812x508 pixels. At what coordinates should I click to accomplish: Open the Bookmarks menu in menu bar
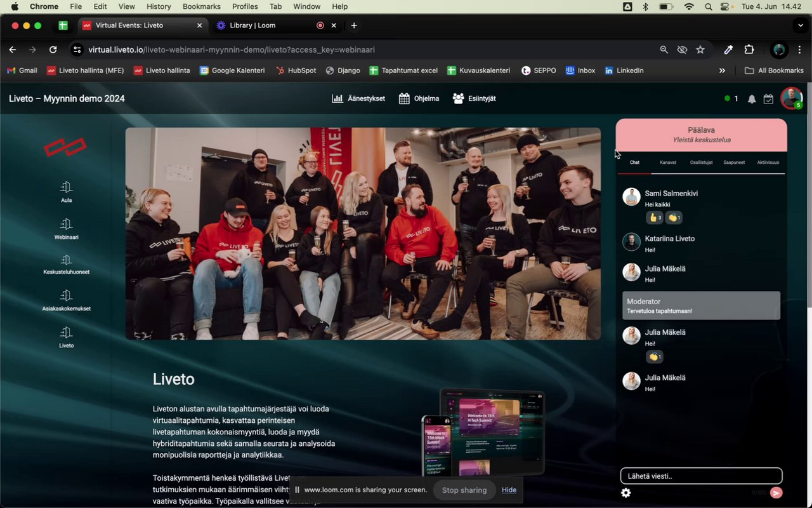tap(202, 6)
